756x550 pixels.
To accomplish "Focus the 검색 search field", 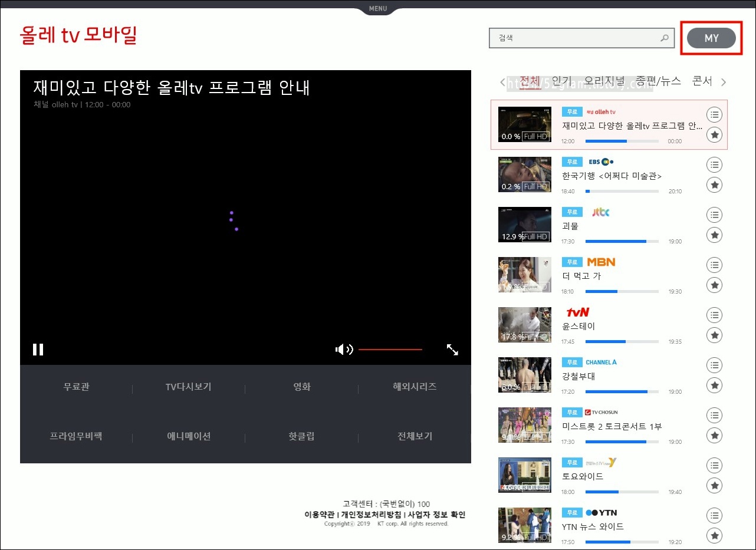I will coord(581,38).
